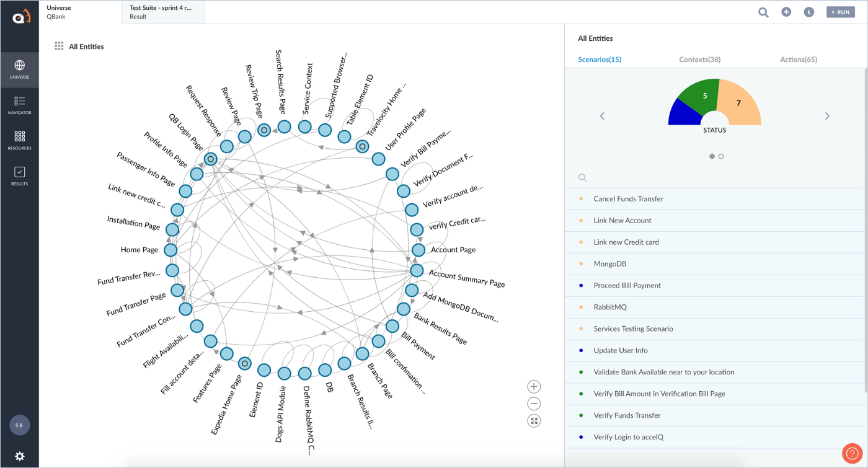Open the Resources grid icon
The width and height of the screenshot is (868, 468).
pos(19,140)
